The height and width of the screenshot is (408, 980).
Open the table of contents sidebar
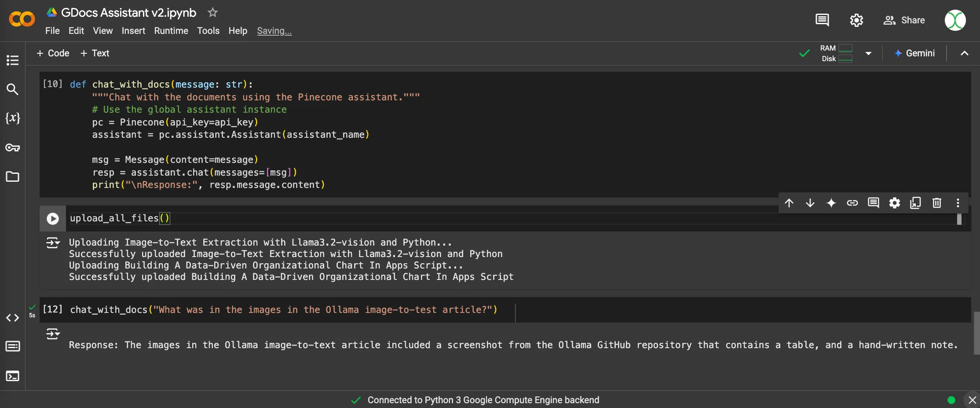pos(12,60)
